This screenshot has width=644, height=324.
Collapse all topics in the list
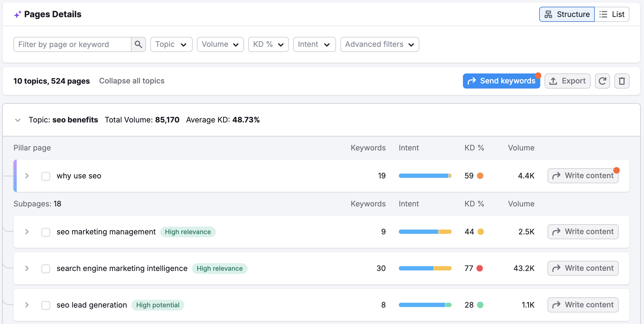coord(132,80)
